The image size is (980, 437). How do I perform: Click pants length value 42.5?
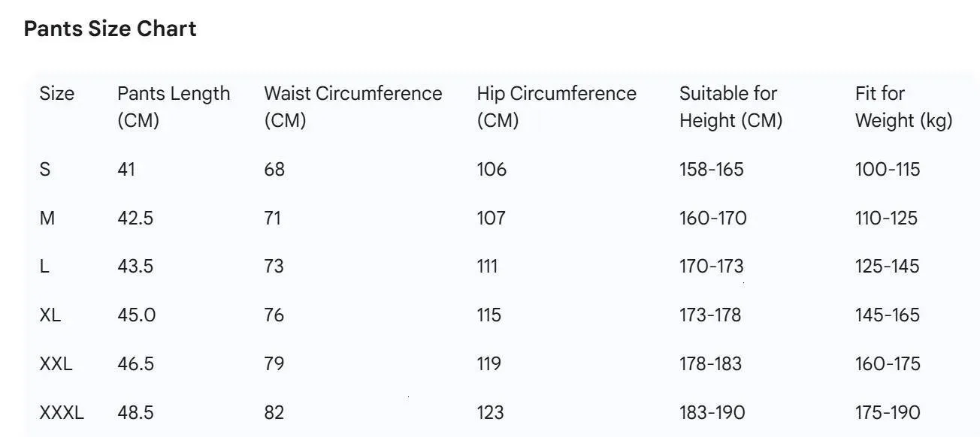[x=135, y=218]
